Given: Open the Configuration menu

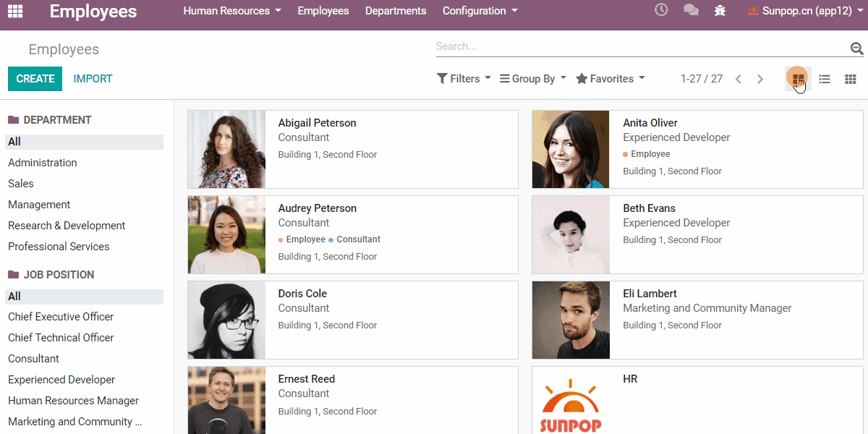Looking at the screenshot, I should coord(480,11).
